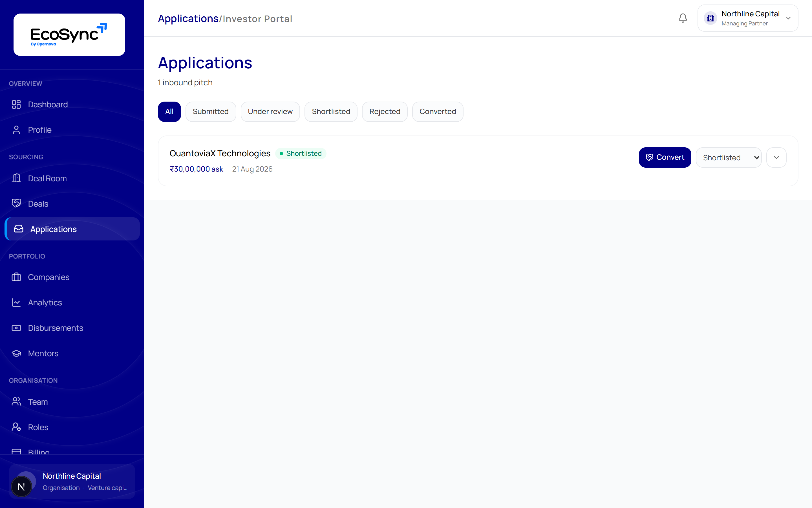Click the building icon beside Northline Capital

(x=710, y=18)
